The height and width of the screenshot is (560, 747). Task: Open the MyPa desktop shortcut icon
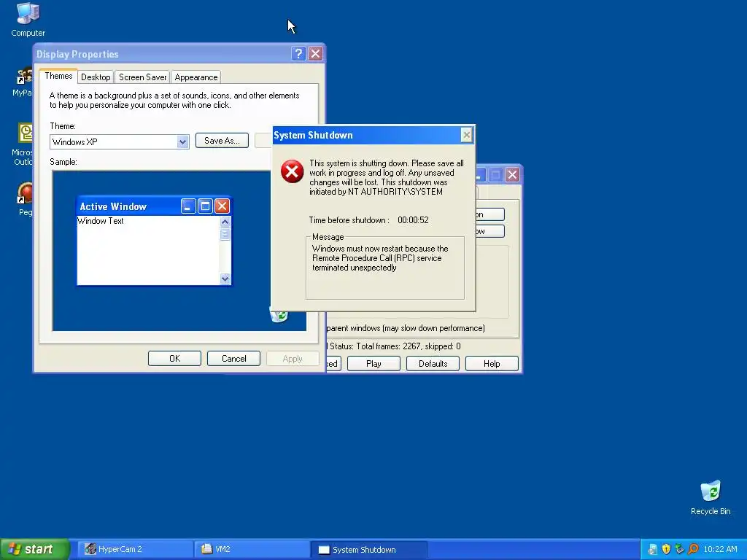click(24, 82)
